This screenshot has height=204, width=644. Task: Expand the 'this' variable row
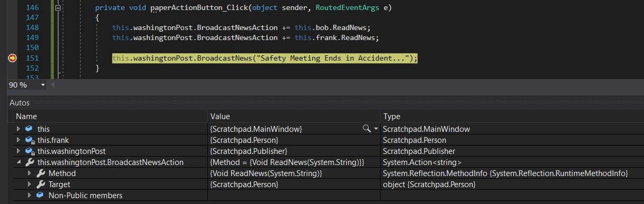coord(19,129)
